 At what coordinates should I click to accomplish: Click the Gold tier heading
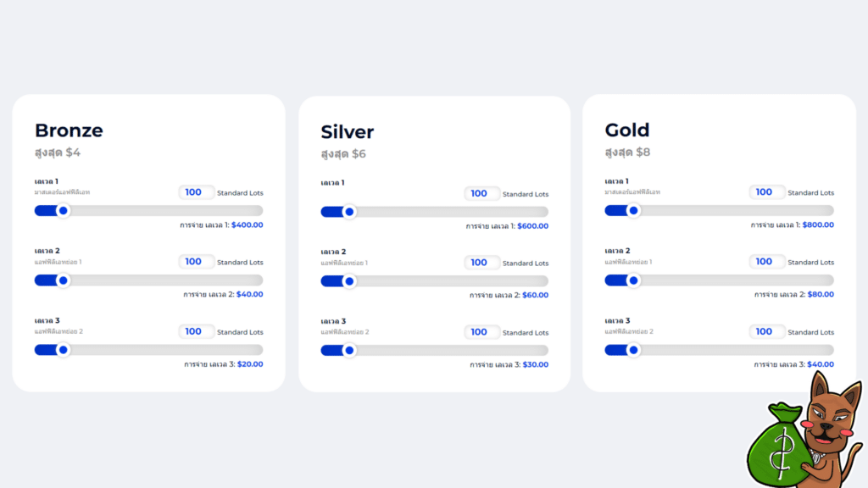click(x=627, y=130)
